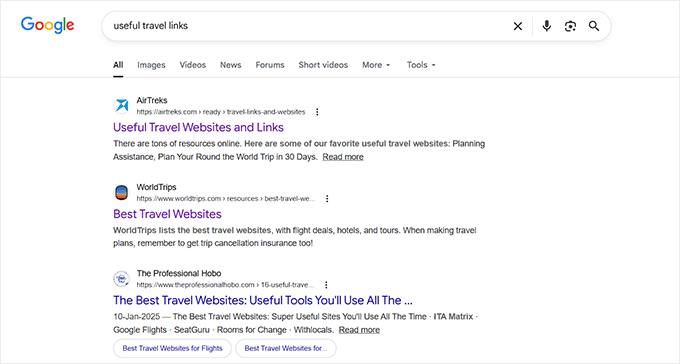The image size is (680, 364).
Task: Open the Forums tab
Action: [270, 65]
